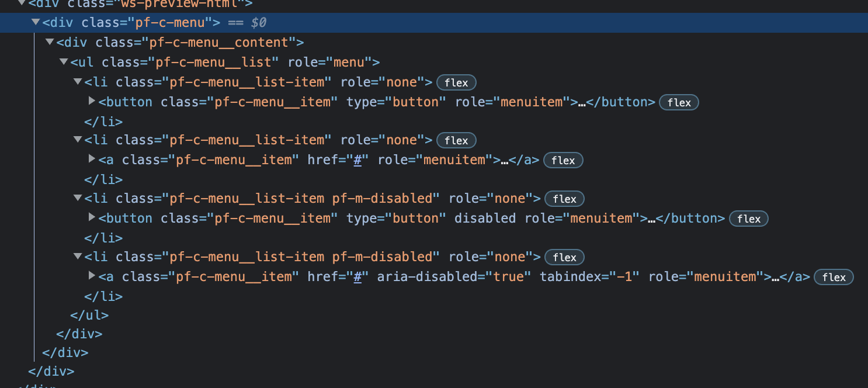The width and height of the screenshot is (868, 388).
Task: Collapse the pf-c-menu__list ul element
Action: click(64, 61)
